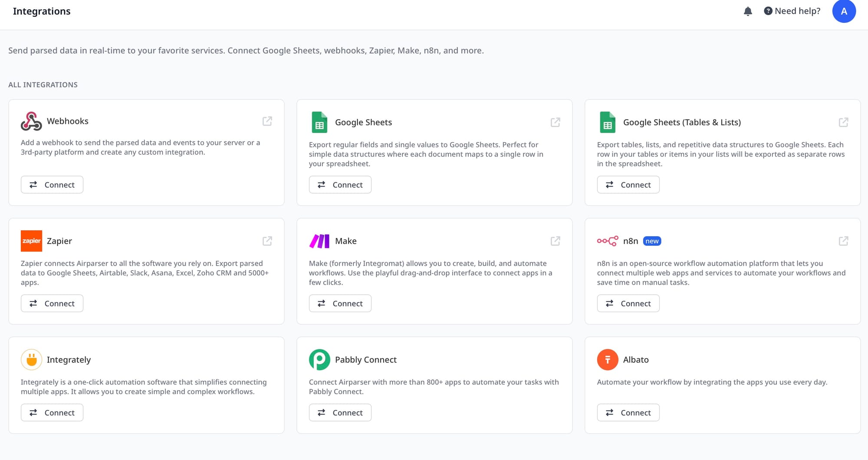This screenshot has height=460, width=868.
Task: Open the user avatar A menu
Action: [844, 11]
